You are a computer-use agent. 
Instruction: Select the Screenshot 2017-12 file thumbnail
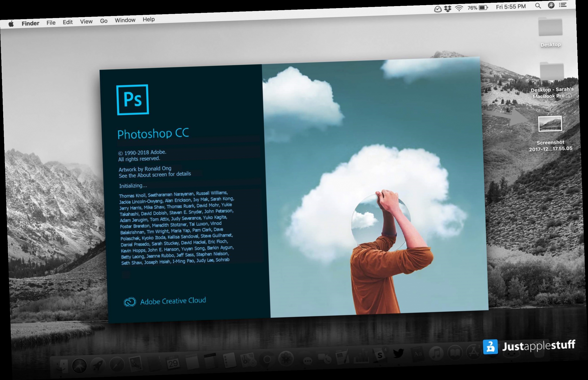pos(550,124)
